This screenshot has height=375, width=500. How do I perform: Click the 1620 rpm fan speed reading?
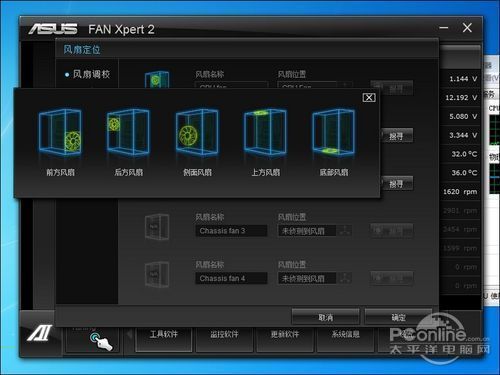click(460, 192)
